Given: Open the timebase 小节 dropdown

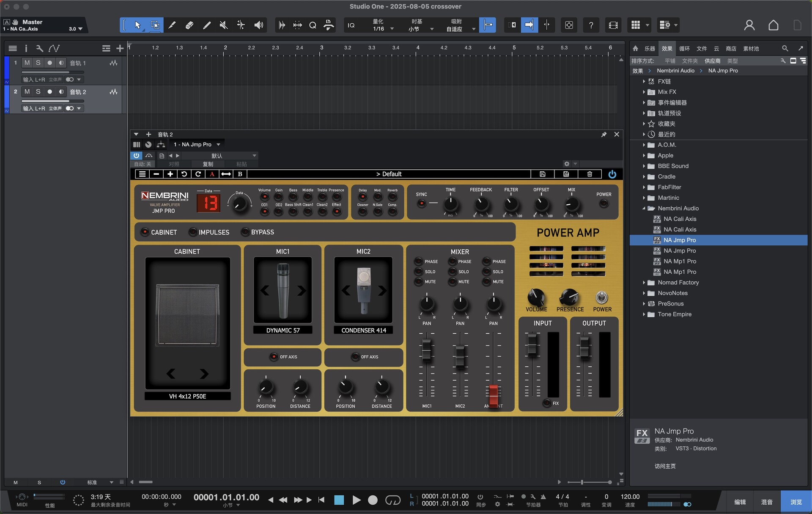Looking at the screenshot, I should (x=420, y=29).
